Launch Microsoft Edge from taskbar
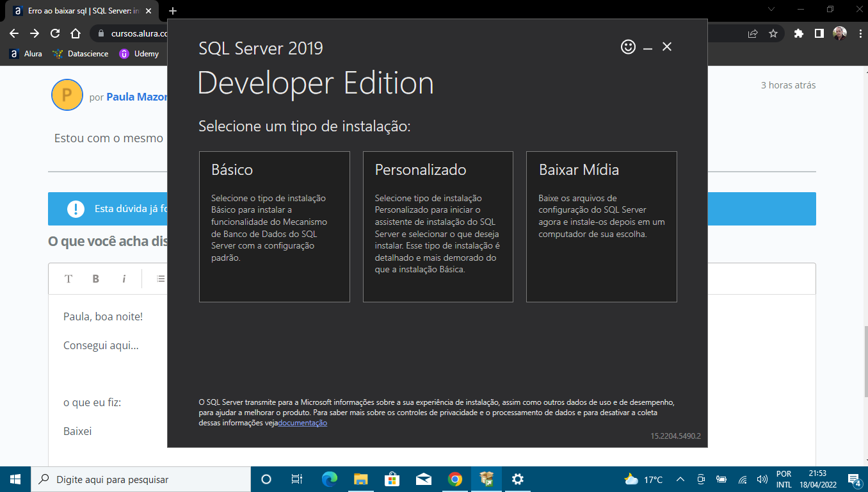 (x=330, y=479)
